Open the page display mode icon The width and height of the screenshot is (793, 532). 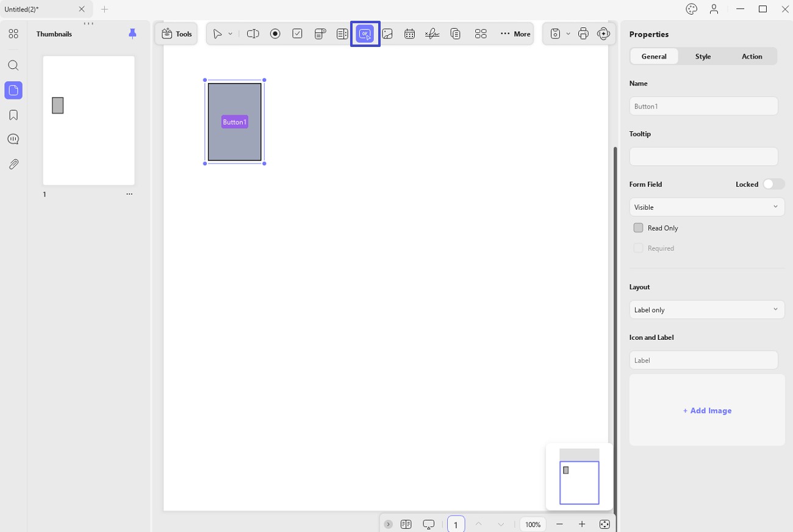click(406, 524)
